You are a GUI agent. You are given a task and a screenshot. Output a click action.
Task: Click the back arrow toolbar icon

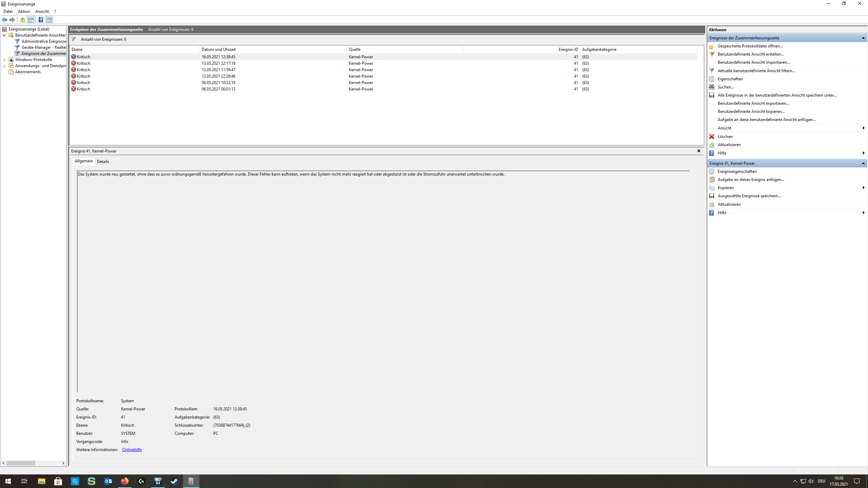pyautogui.click(x=4, y=20)
